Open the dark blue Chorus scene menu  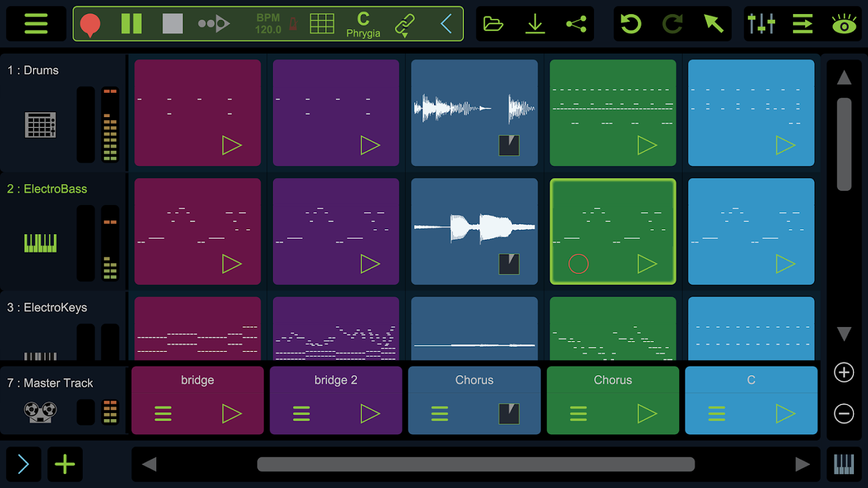(440, 414)
